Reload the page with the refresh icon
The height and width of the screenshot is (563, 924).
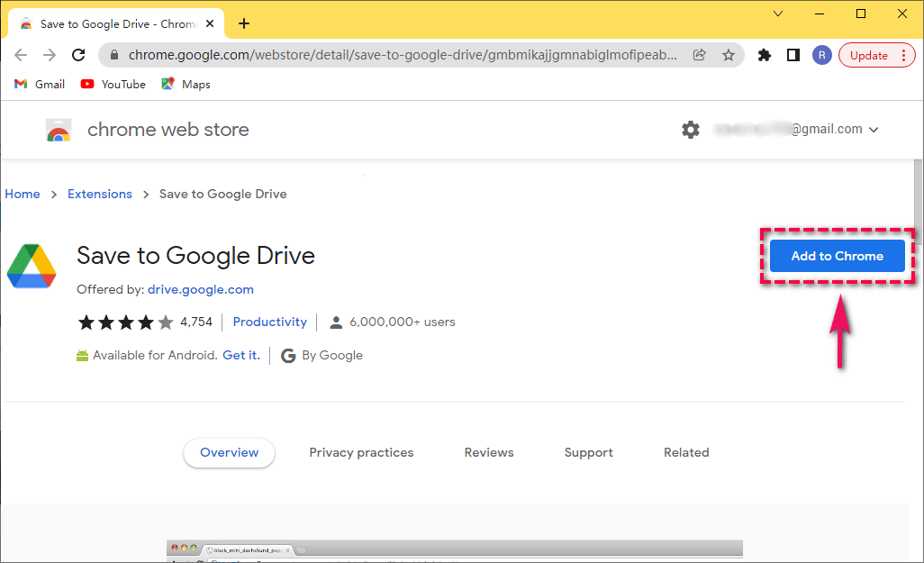click(x=78, y=55)
